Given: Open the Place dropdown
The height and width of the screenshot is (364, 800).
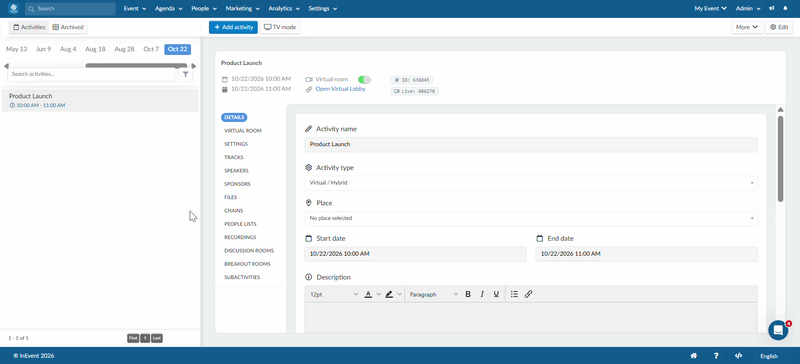Looking at the screenshot, I should click(531, 219).
